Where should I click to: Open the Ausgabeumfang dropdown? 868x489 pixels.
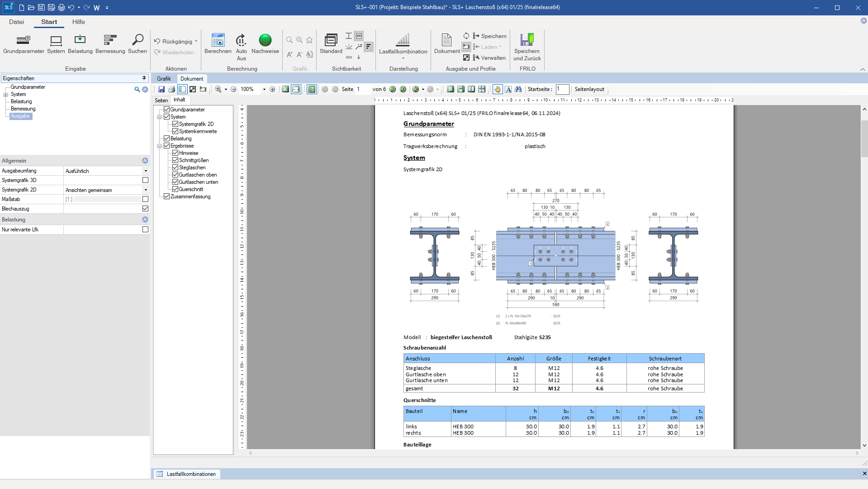coord(146,171)
